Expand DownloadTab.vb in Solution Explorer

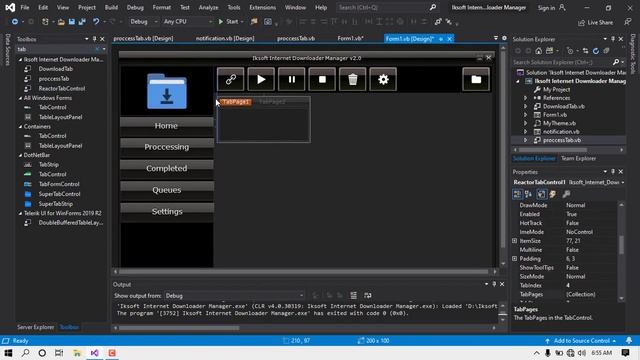click(526, 106)
